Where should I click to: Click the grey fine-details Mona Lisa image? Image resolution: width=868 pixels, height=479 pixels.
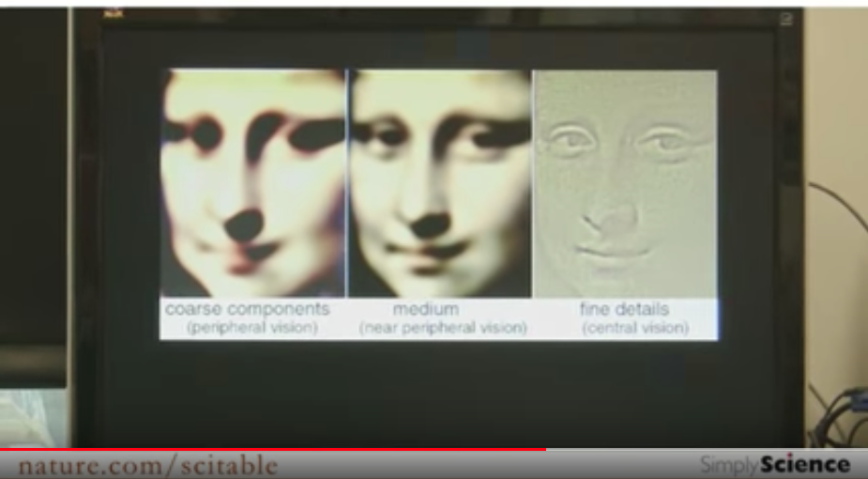click(626, 183)
